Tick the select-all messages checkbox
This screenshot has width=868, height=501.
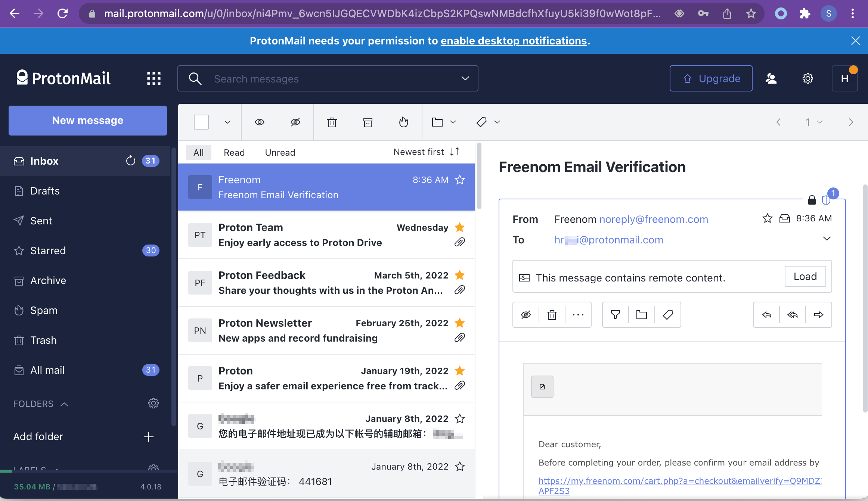pos(201,122)
